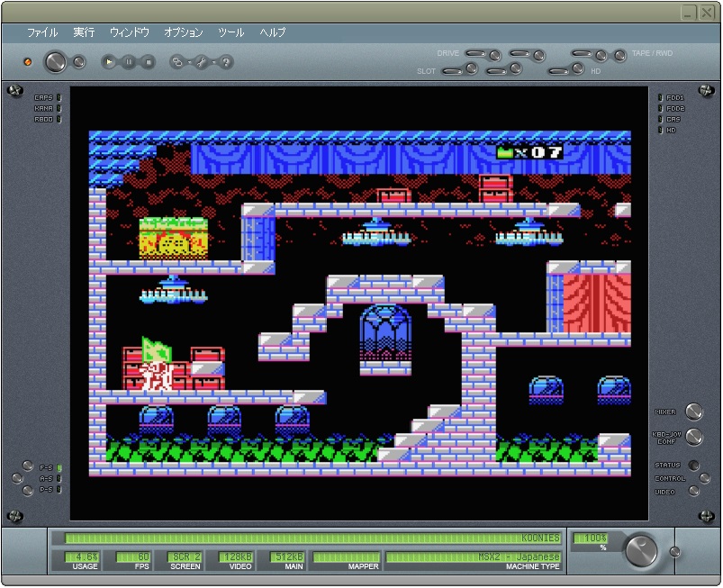Open the ウィンドウ menu
723x588 pixels.
click(x=130, y=32)
